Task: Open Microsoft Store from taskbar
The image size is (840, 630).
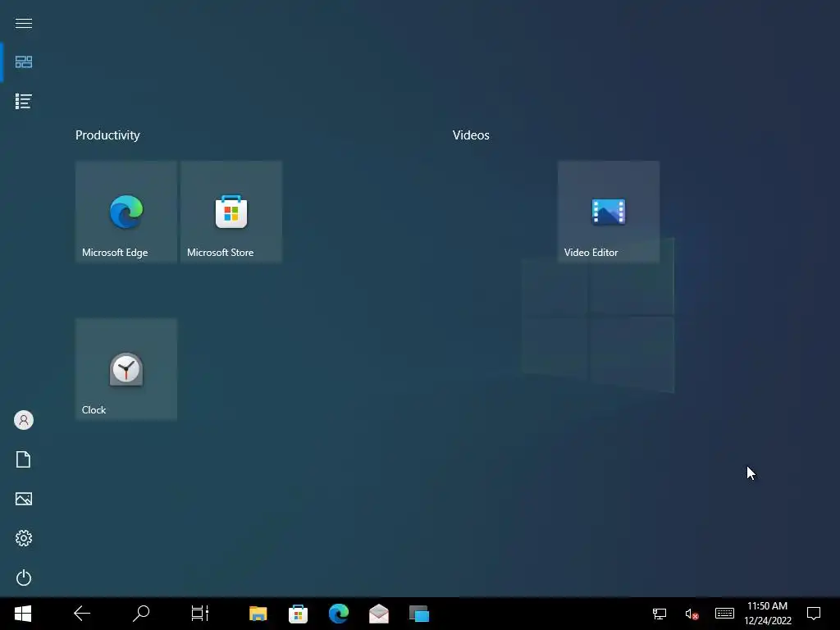Action: tap(298, 614)
